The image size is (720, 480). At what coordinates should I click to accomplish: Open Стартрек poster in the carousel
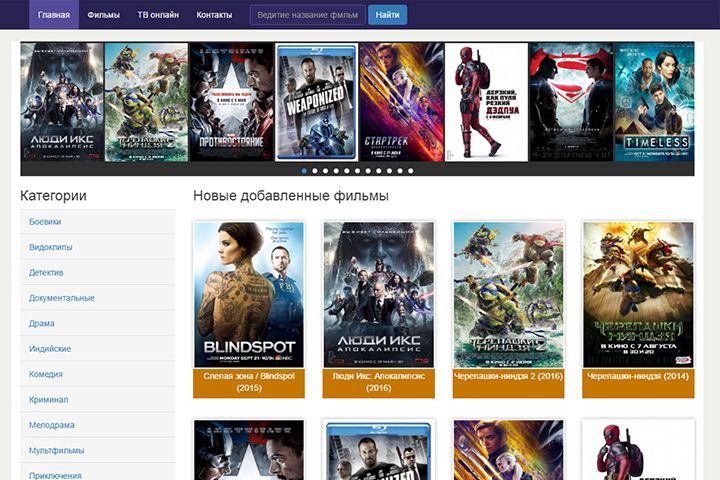pos(401,102)
